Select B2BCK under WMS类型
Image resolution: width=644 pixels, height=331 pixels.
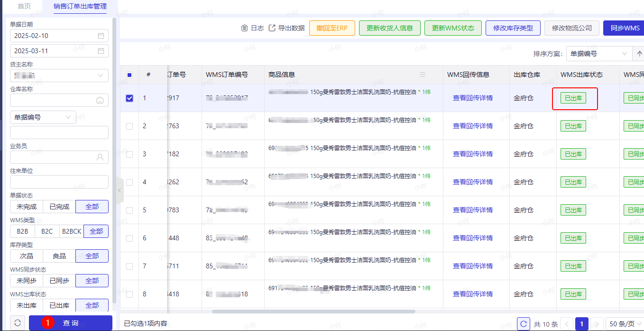point(72,231)
